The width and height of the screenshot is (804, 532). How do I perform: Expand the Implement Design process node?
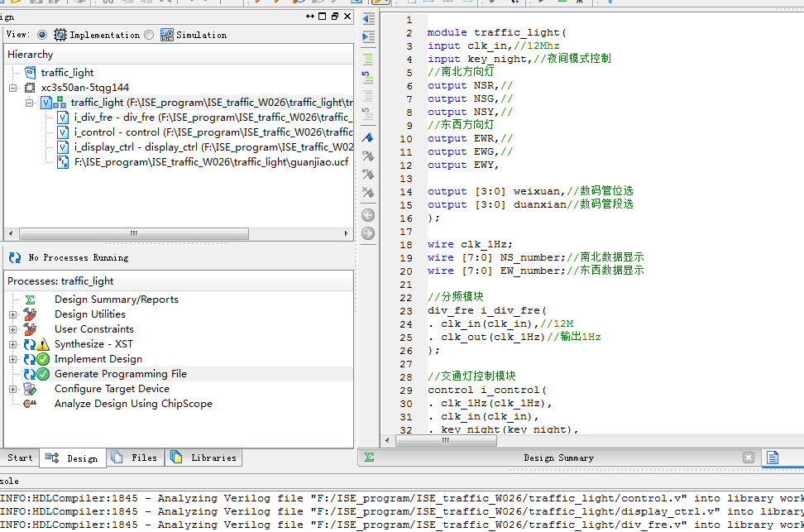point(12,359)
